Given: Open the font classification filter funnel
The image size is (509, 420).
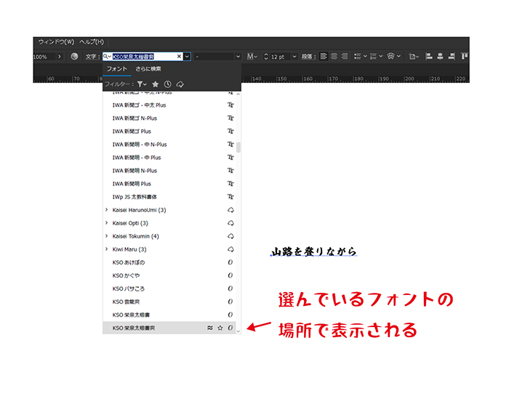Looking at the screenshot, I should click(x=142, y=84).
